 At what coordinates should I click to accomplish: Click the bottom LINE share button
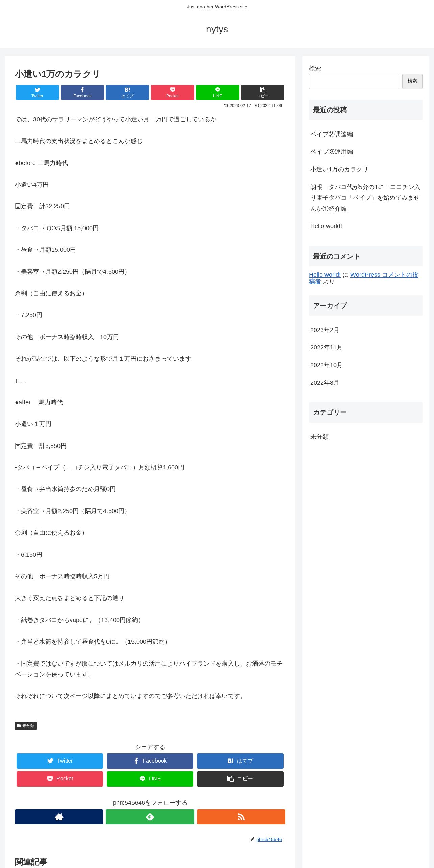(150, 779)
